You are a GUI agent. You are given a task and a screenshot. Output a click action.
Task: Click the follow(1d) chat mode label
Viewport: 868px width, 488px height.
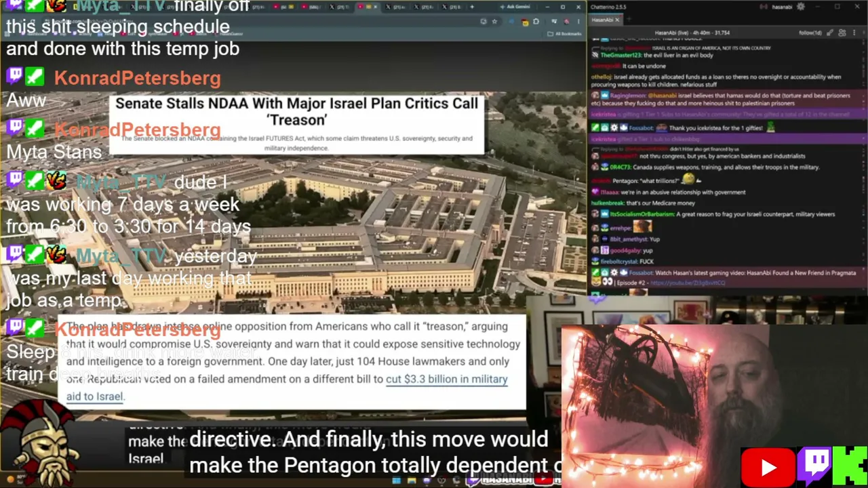(810, 33)
